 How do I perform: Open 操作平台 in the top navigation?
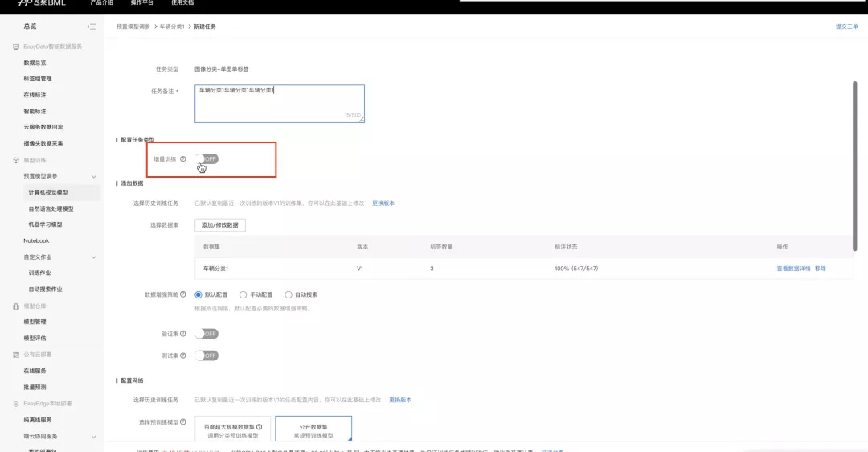(x=141, y=2)
